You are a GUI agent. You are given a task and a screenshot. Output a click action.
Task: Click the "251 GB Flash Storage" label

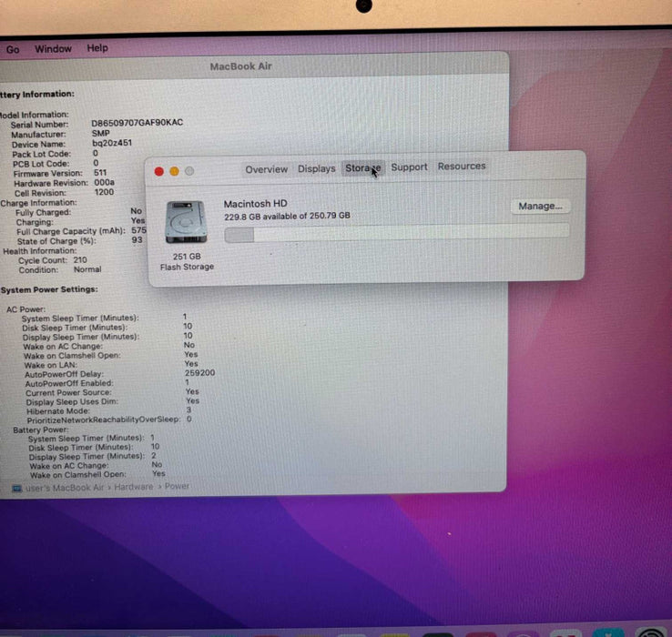[187, 262]
